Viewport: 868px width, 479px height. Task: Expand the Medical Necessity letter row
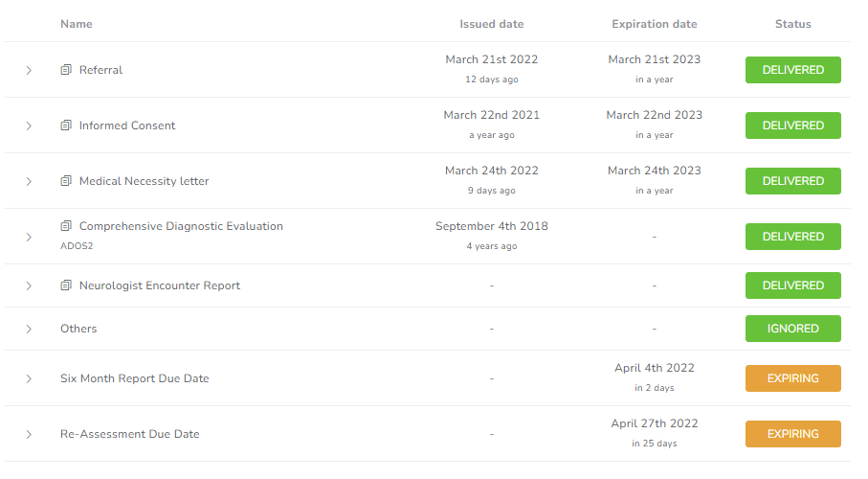pos(29,181)
